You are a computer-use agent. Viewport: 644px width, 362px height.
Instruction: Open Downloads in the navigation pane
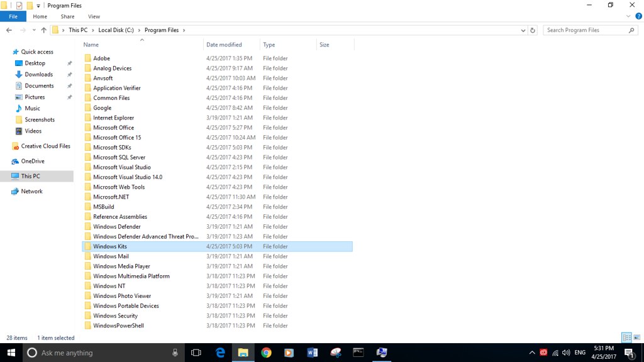coord(38,74)
